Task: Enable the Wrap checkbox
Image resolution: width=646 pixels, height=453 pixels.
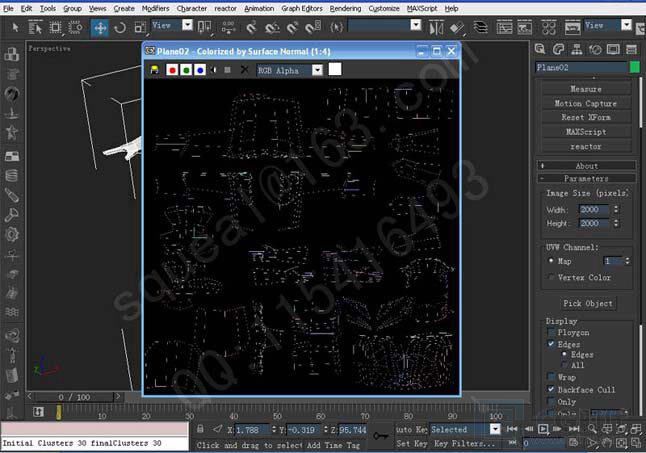Action: (551, 377)
